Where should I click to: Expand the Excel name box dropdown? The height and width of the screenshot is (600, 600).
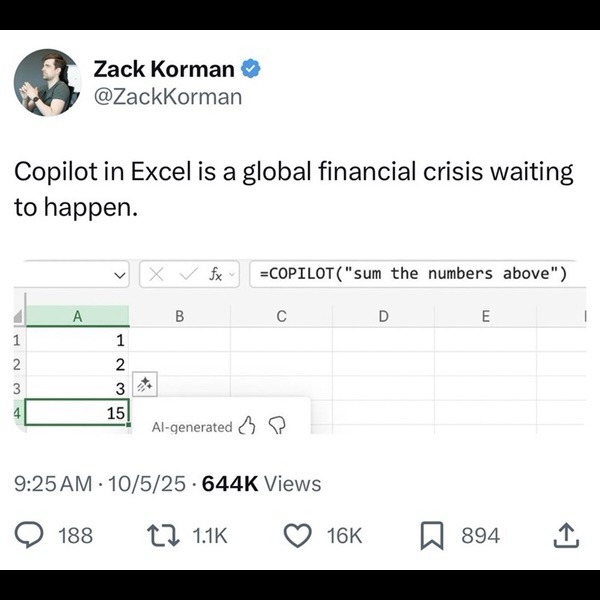click(119, 274)
